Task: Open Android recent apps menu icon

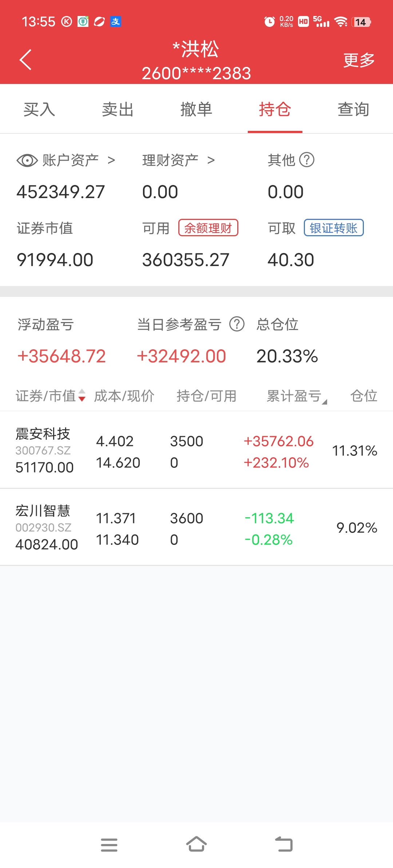Action: pos(109,845)
